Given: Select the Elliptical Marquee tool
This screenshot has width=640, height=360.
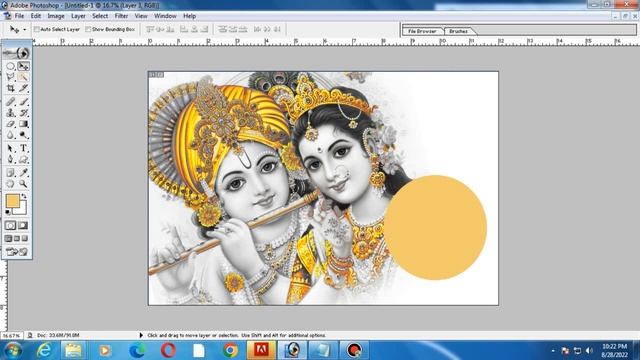Looking at the screenshot, I should point(11,66).
